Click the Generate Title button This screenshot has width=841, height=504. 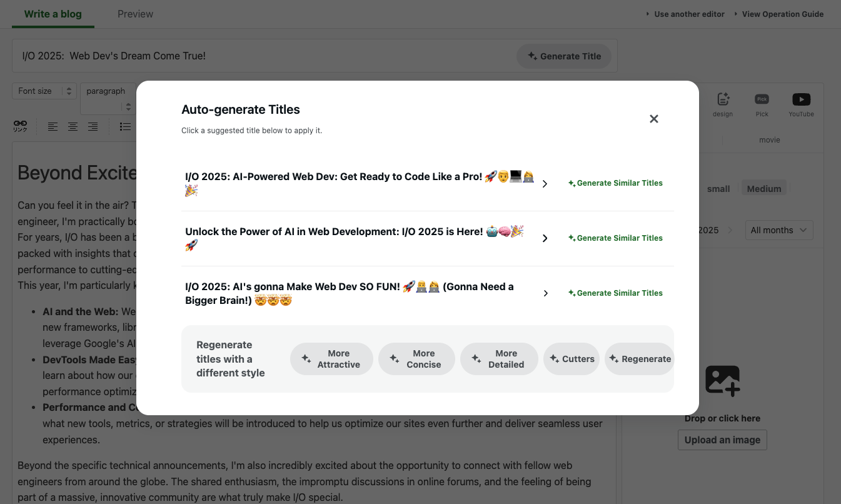coord(563,56)
